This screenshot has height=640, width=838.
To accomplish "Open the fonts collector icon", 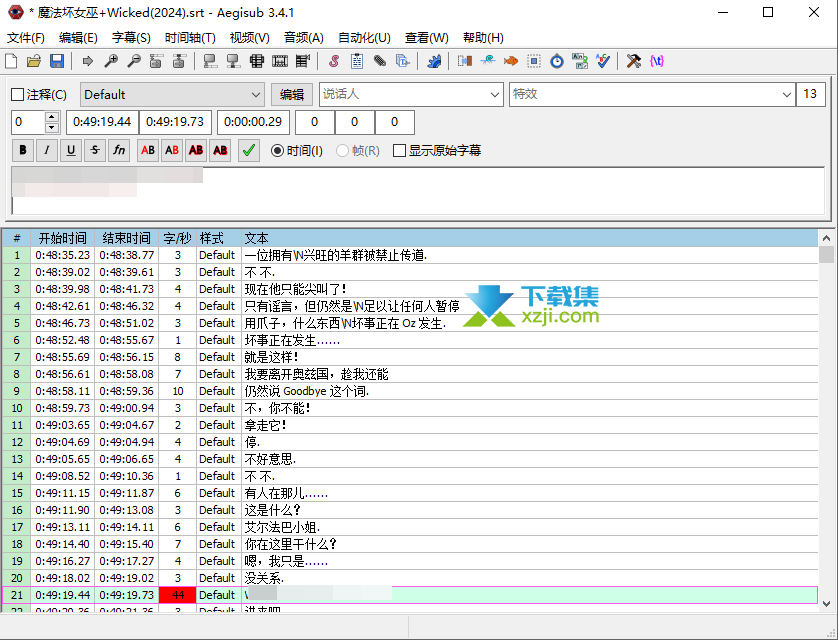I will (402, 61).
